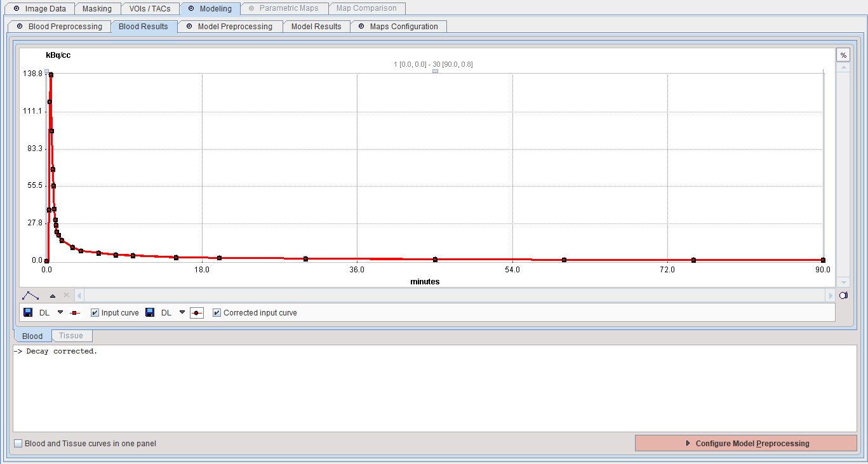The image size is (868, 464).
Task: Save the Input curve with disk icon
Action: coord(28,312)
